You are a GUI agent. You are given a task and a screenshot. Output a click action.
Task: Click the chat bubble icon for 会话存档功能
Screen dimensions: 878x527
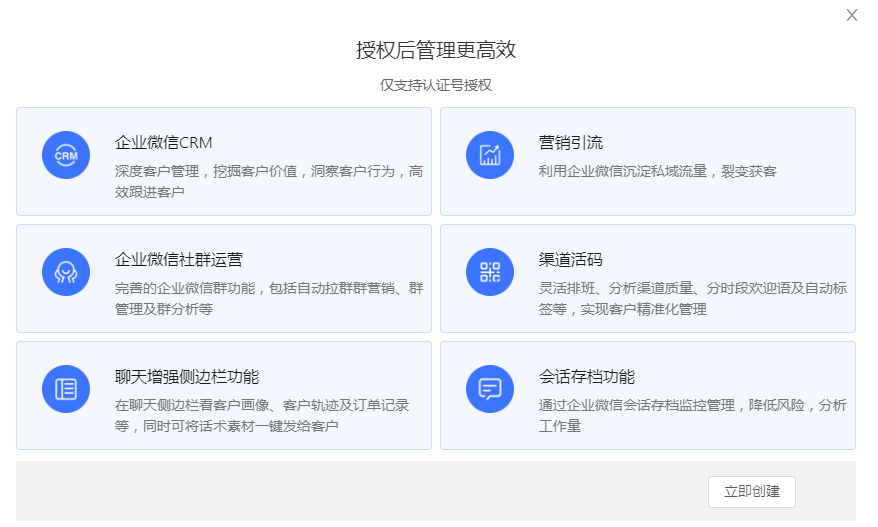click(490, 389)
